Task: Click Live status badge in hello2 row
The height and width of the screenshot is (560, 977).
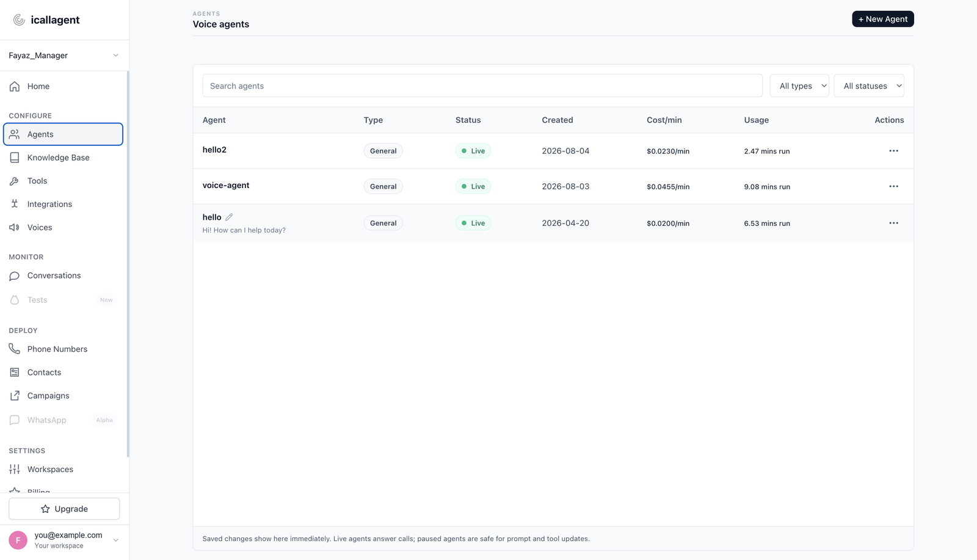Action: (473, 151)
